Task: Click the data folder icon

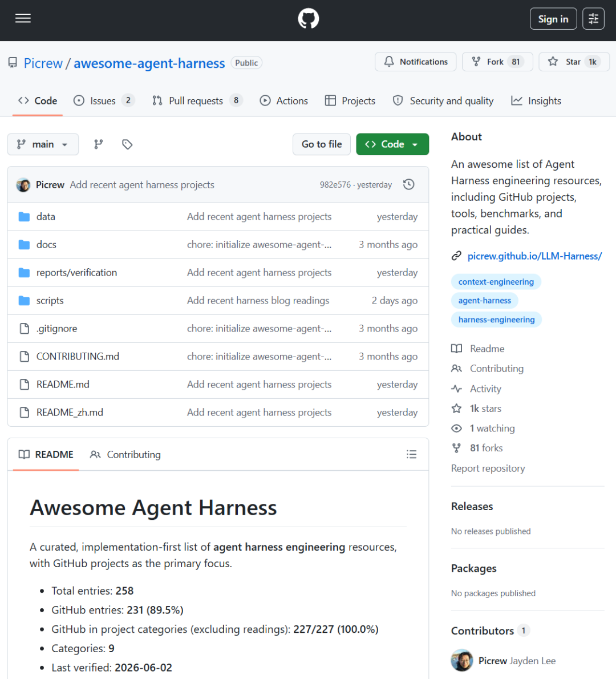Action: tap(25, 216)
